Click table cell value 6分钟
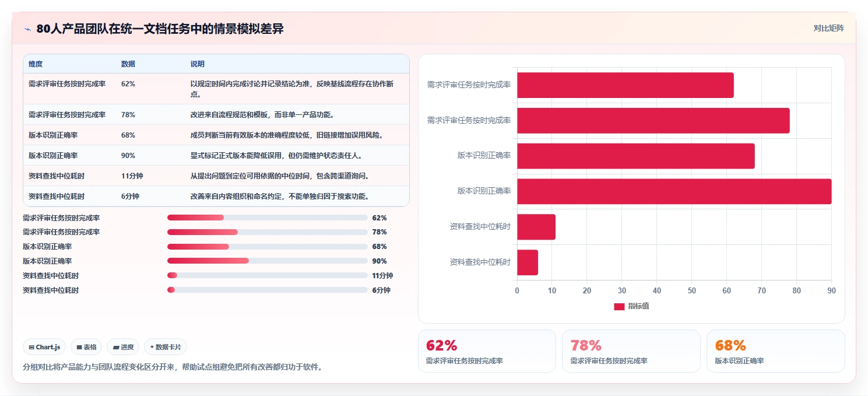868x396 pixels. click(x=131, y=196)
